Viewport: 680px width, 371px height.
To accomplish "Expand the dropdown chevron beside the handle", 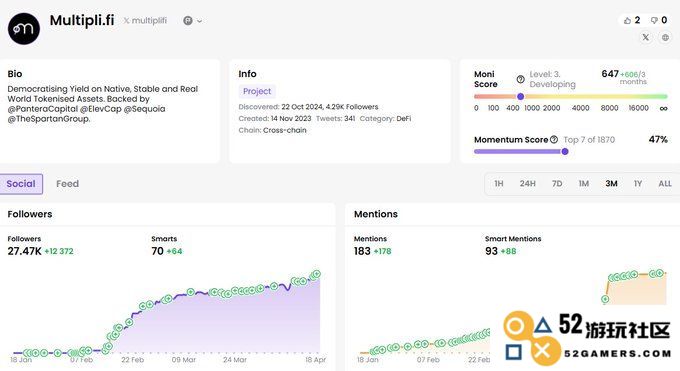I will click(x=199, y=21).
